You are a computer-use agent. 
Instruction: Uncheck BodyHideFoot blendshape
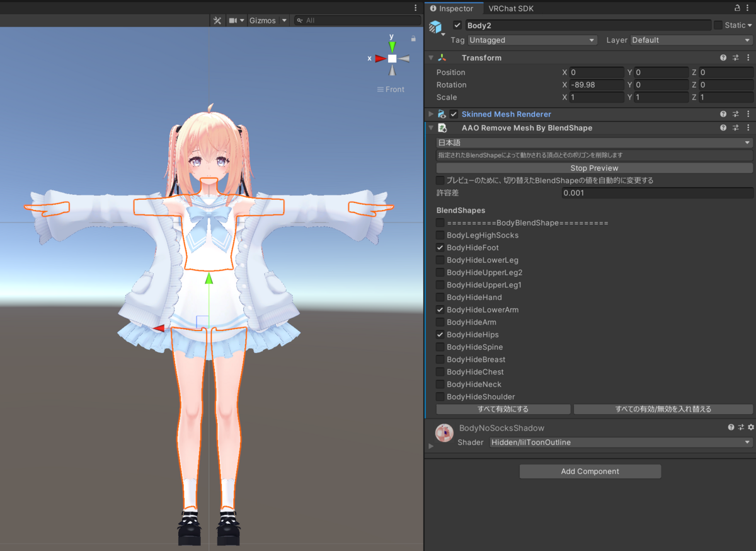[x=440, y=248]
